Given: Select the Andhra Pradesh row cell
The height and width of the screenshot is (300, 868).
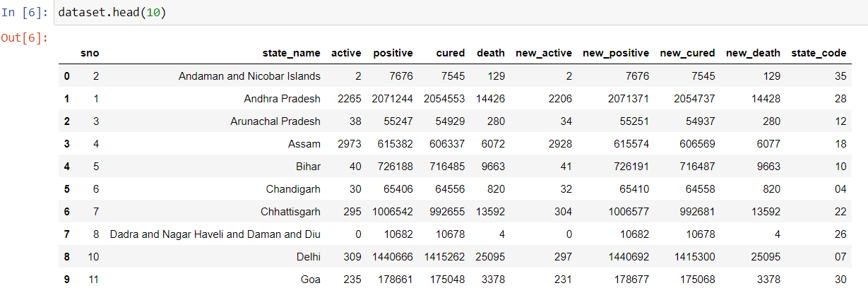Looking at the screenshot, I should [282, 98].
